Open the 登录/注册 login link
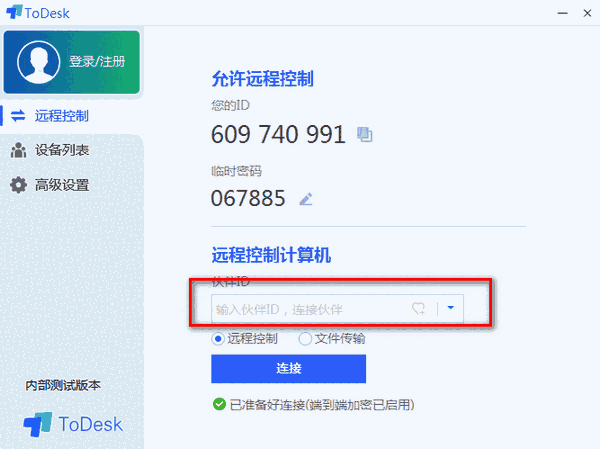 tap(97, 62)
